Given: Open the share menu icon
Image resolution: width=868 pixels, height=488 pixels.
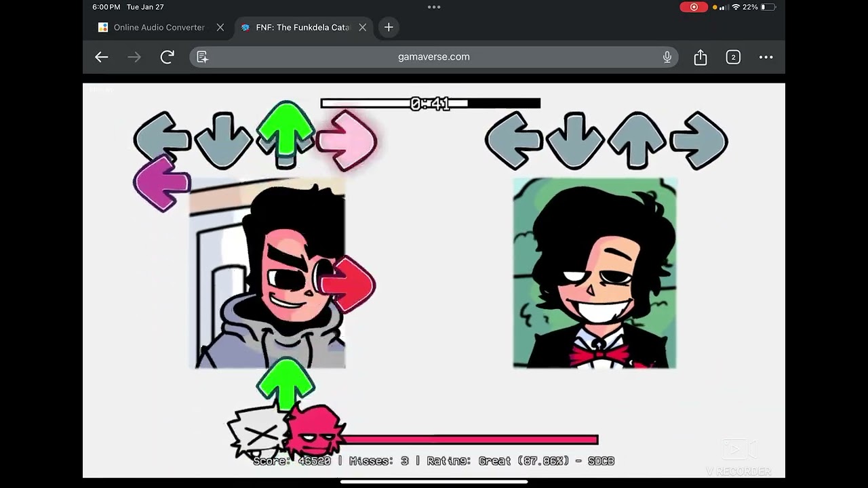Looking at the screenshot, I should coord(701,57).
